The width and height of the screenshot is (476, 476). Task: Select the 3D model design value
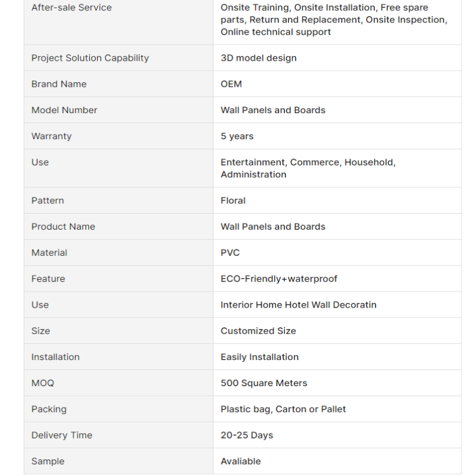coord(258,58)
